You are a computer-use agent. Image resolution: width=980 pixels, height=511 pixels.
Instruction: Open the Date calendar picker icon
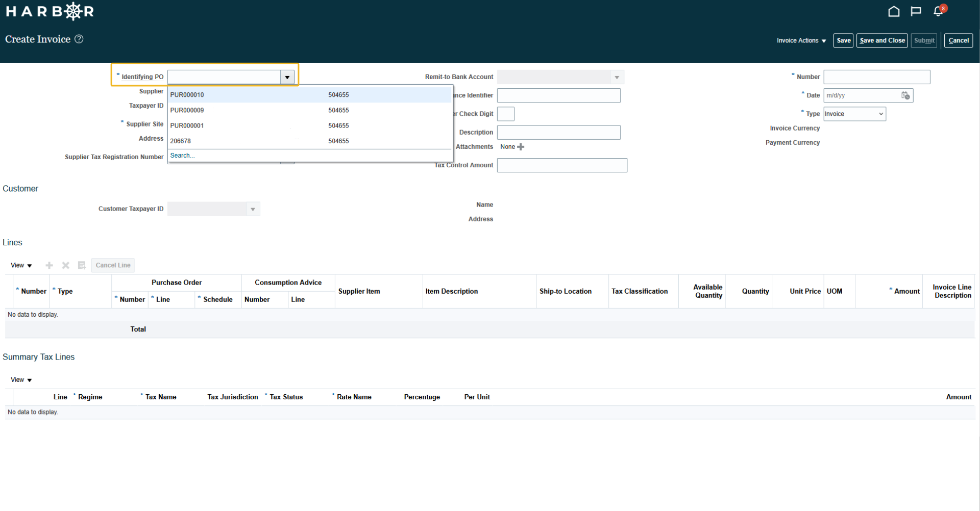point(905,95)
